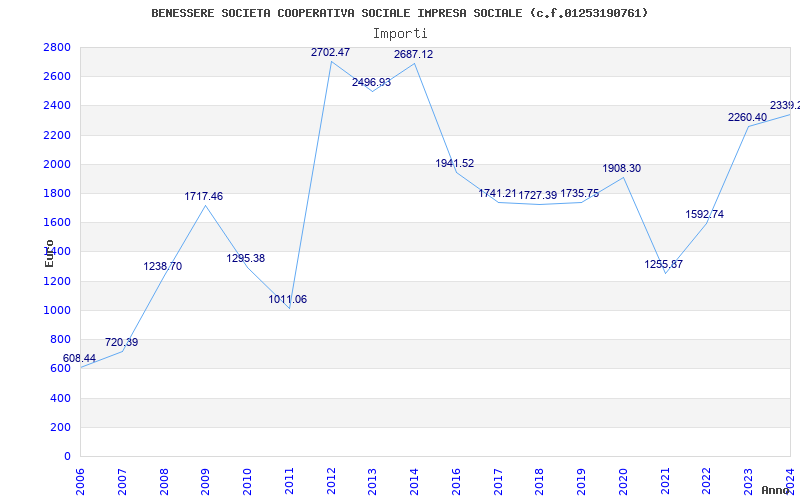Click the data label 1295.38
Image resolution: width=800 pixels, height=500 pixels.
coord(245,258)
